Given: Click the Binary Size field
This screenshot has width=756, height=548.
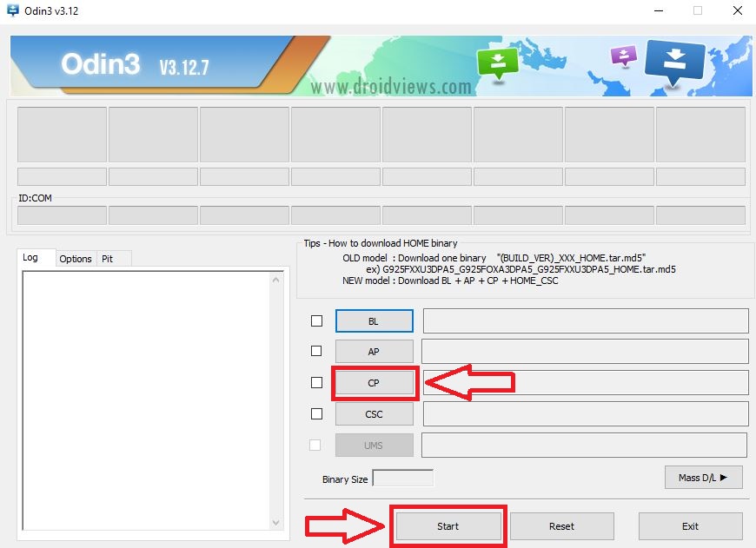Looking at the screenshot, I should point(403,479).
